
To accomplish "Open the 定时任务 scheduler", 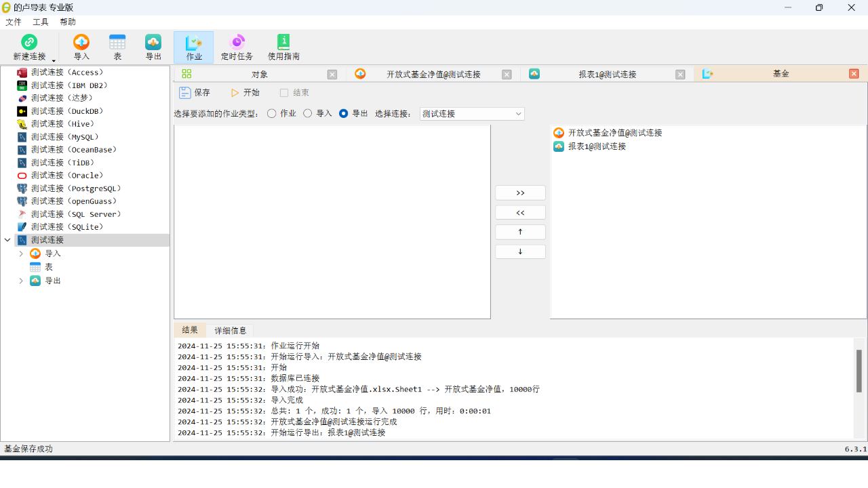I will tap(237, 43).
